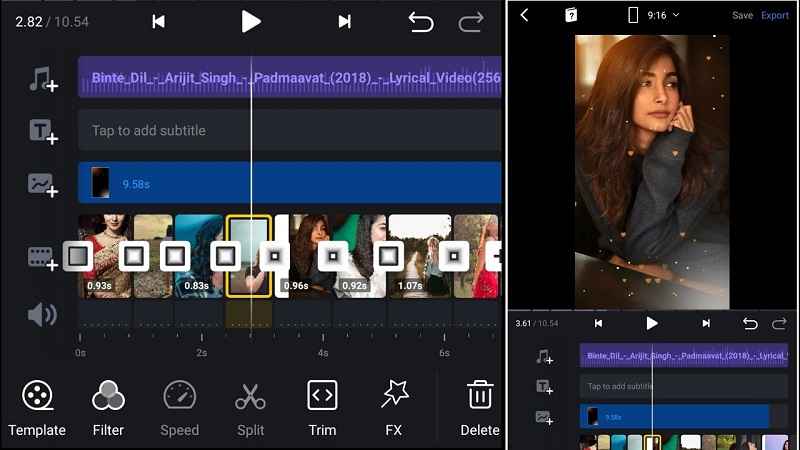
Task: Go back using the top back arrow
Action: (524, 15)
